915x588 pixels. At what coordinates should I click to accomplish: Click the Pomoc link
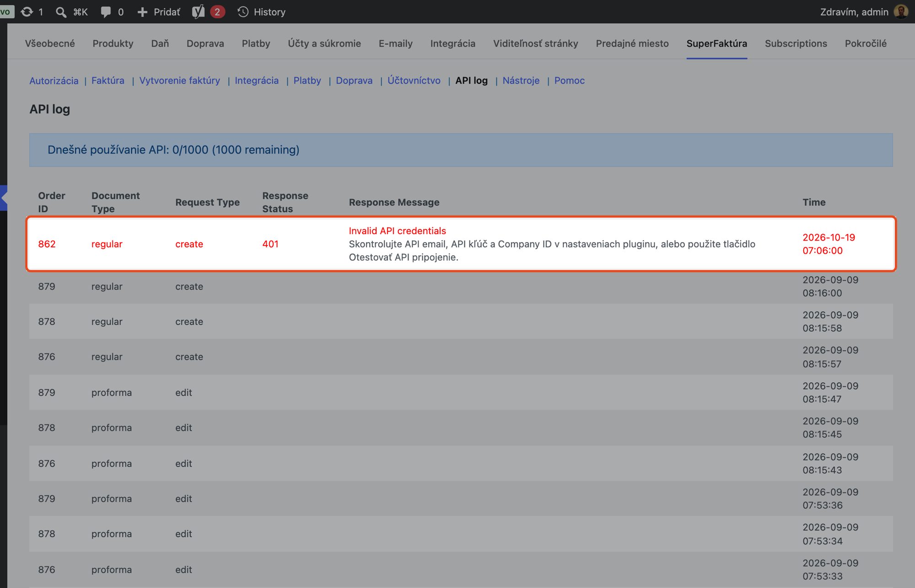click(x=570, y=80)
